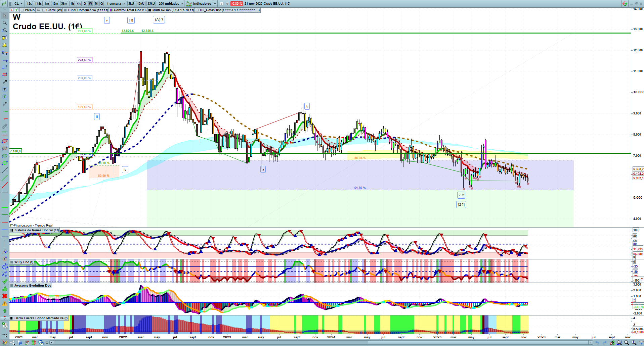Expand the Indicadores dropdown arrow
This screenshot has width=644, height=346.
(215, 4)
